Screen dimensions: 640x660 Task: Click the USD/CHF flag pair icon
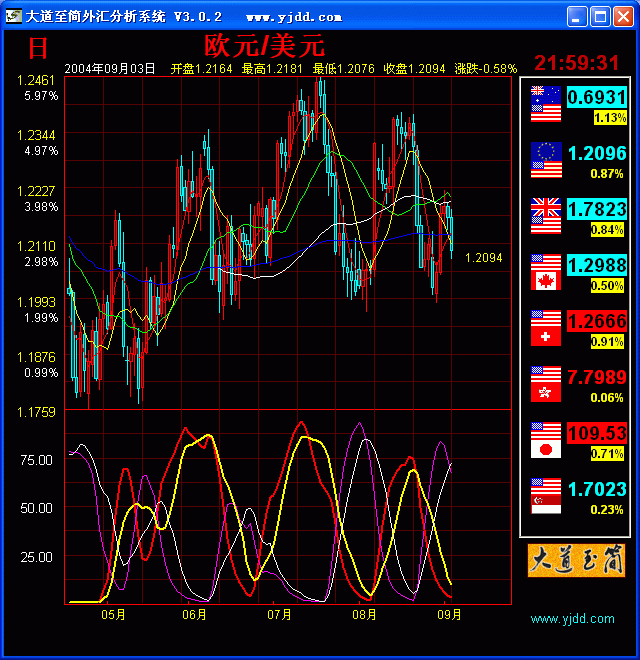[546, 328]
